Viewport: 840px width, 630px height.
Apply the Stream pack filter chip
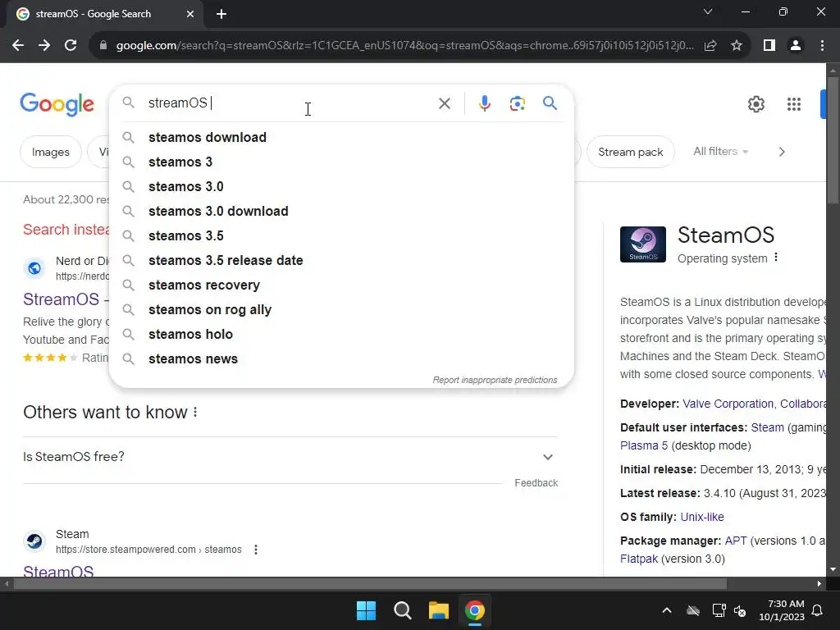630,152
